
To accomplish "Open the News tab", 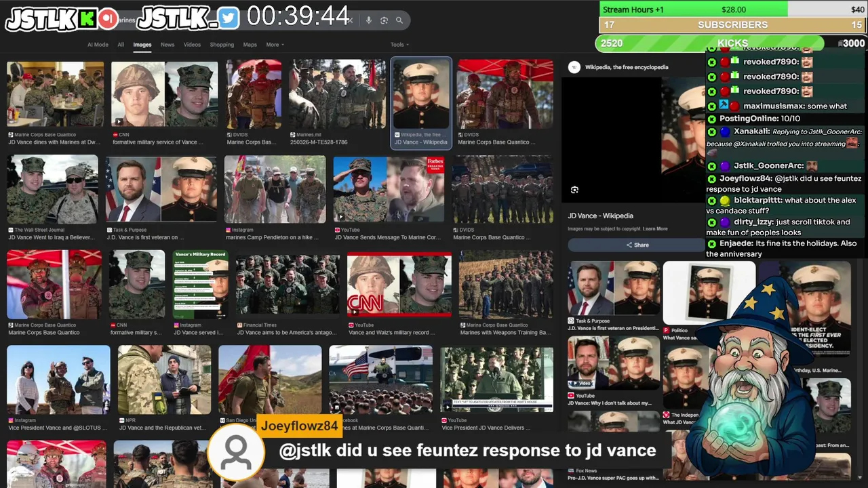I will tap(167, 45).
